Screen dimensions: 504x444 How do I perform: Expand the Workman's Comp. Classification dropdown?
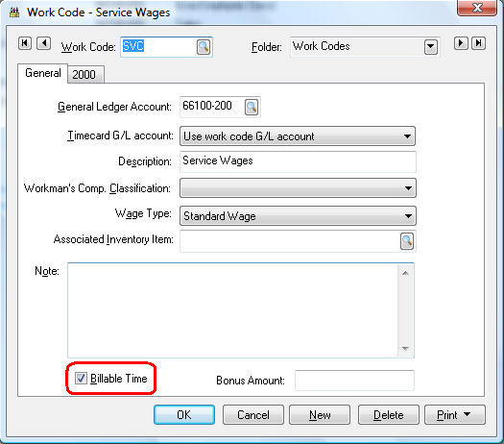click(298, 188)
